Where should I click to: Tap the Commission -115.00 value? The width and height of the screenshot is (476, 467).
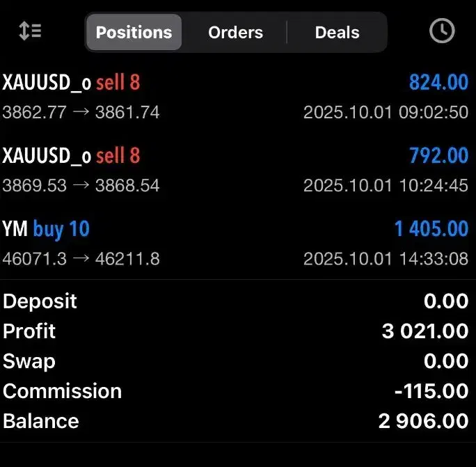click(x=431, y=391)
